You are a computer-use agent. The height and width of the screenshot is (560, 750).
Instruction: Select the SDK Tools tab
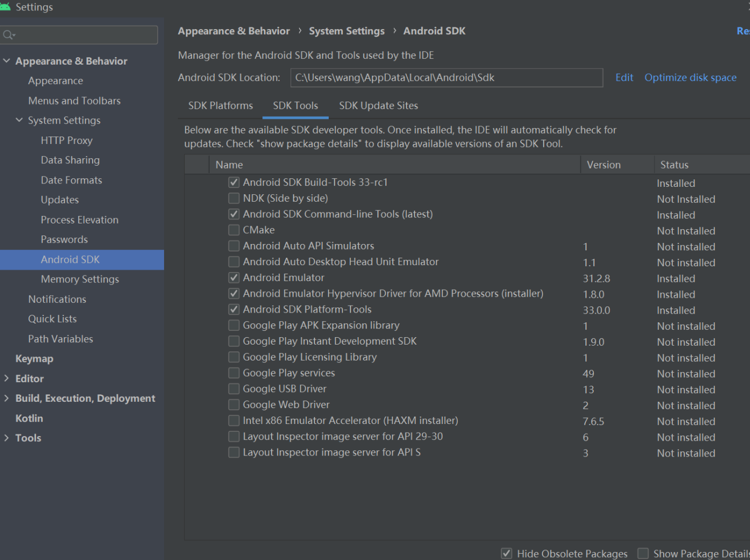(x=296, y=106)
